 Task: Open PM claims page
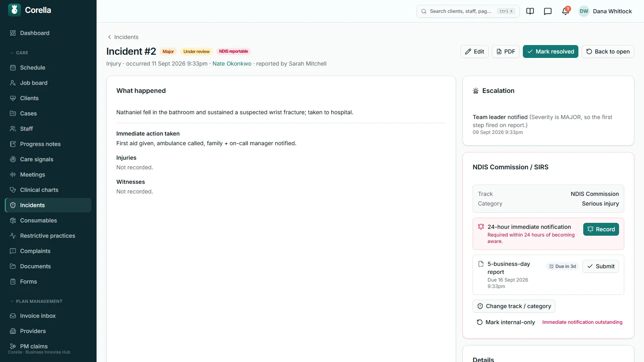click(48, 346)
